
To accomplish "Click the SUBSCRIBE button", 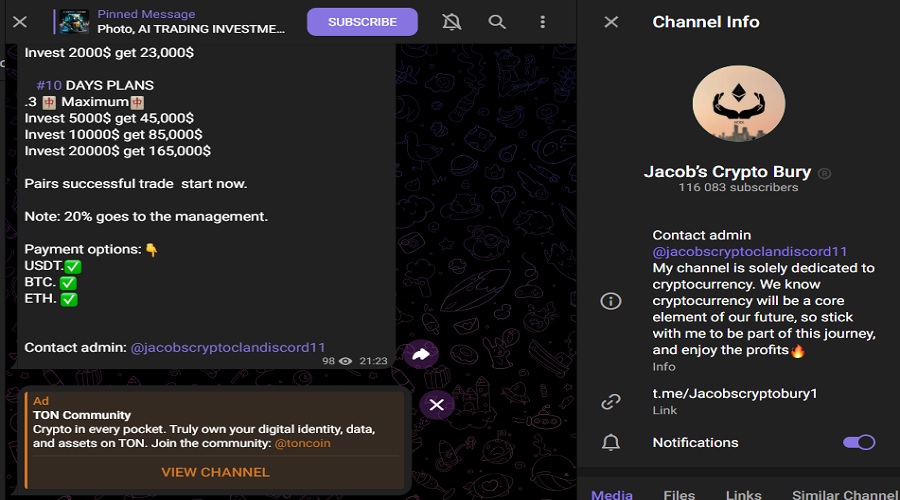I will 362,22.
